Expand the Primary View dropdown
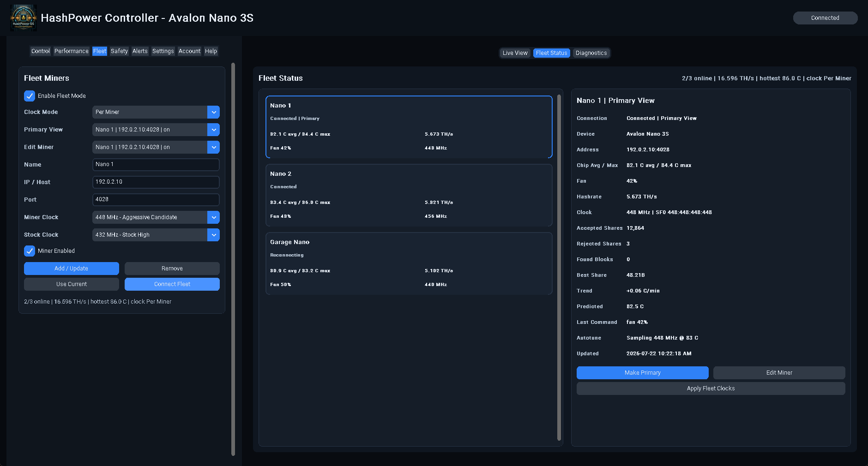The height and width of the screenshot is (466, 868). pos(156,130)
